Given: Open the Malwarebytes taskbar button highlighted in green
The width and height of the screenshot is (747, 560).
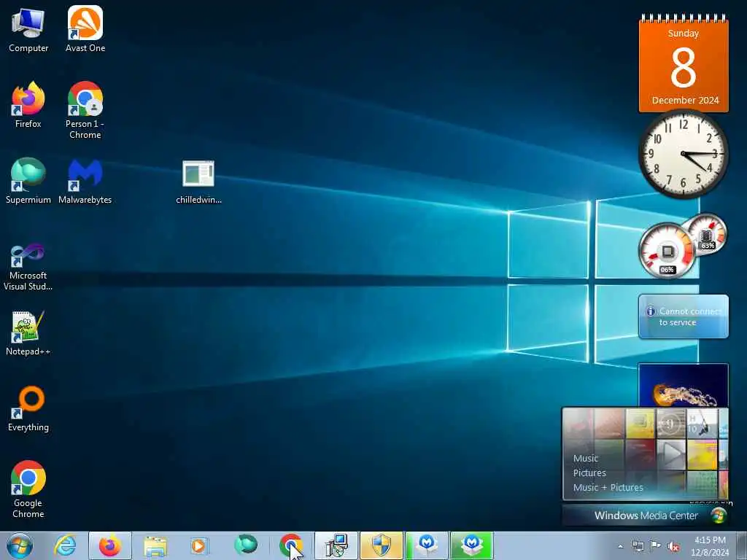Looking at the screenshot, I should (x=472, y=545).
